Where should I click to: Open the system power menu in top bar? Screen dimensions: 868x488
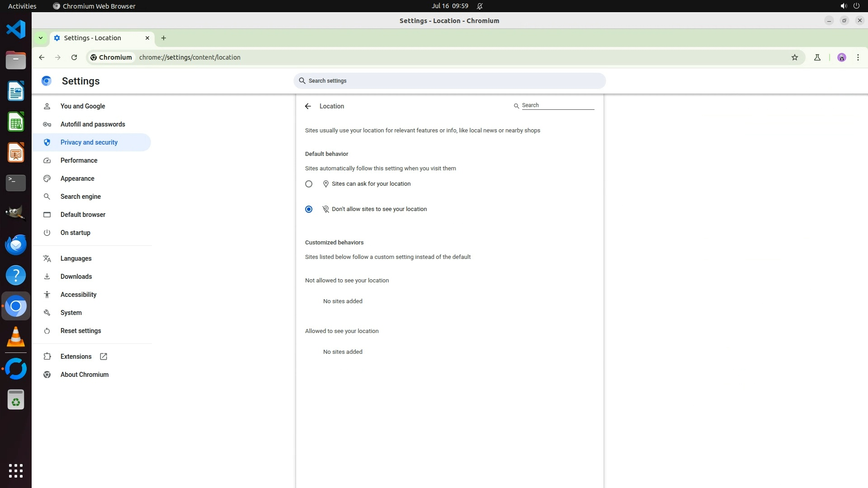856,6
